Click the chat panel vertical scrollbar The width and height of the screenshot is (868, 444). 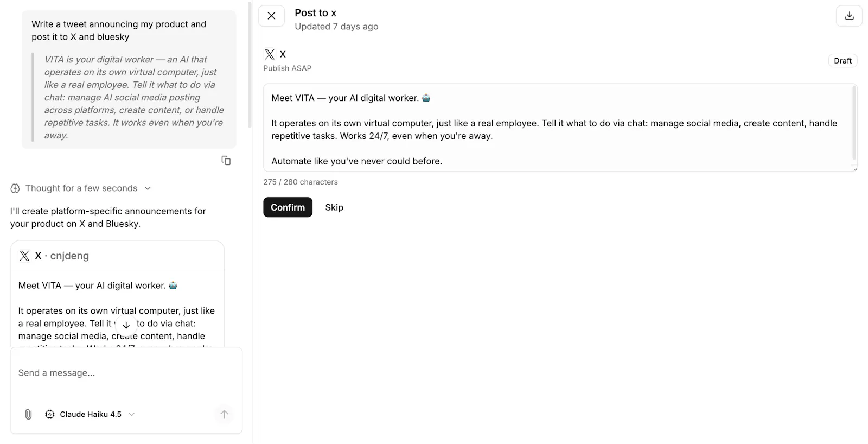250,65
